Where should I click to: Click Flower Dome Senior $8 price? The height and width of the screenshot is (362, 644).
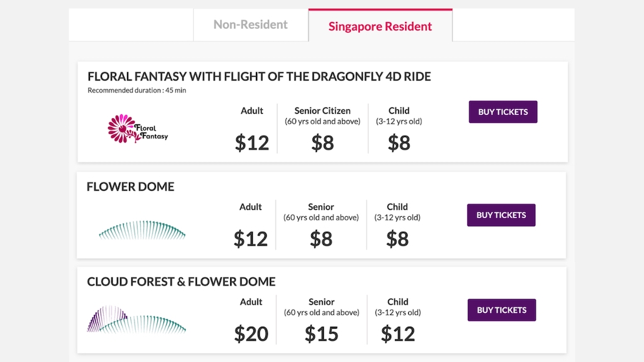pyautogui.click(x=321, y=239)
